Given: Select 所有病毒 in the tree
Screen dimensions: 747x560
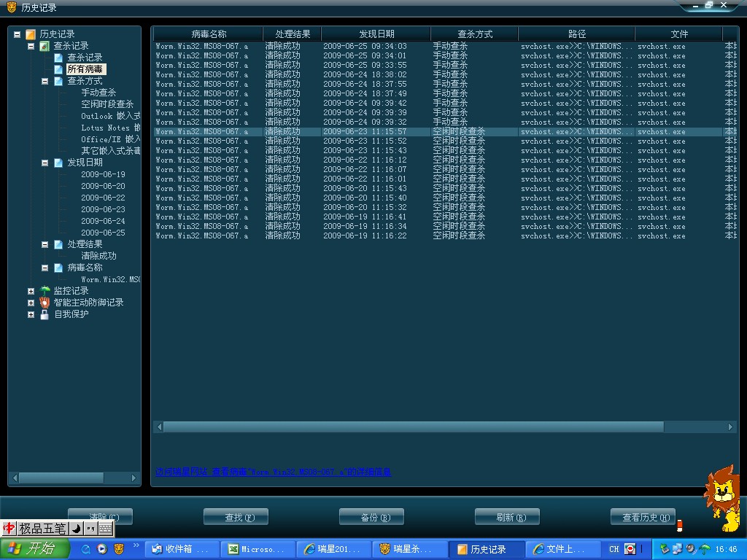Looking at the screenshot, I should pos(85,69).
